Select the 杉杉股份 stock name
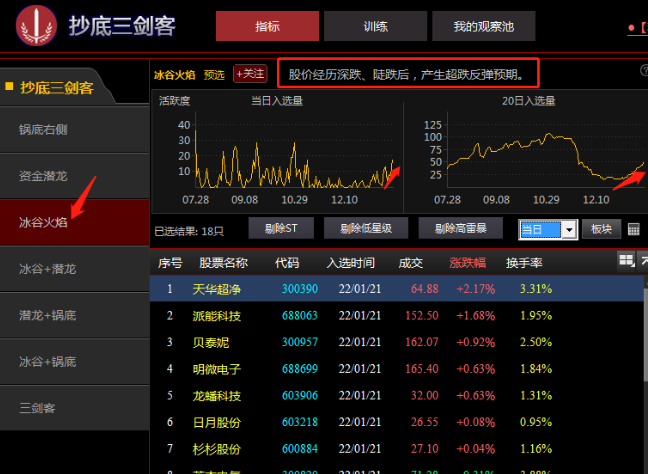The width and height of the screenshot is (648, 474). (x=217, y=449)
